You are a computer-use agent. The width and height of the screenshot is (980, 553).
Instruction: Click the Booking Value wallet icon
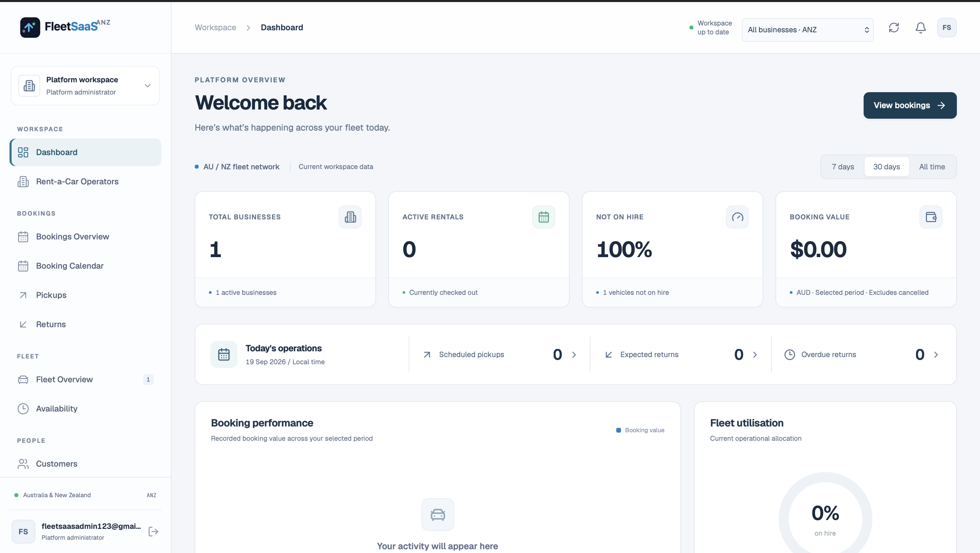click(x=931, y=217)
